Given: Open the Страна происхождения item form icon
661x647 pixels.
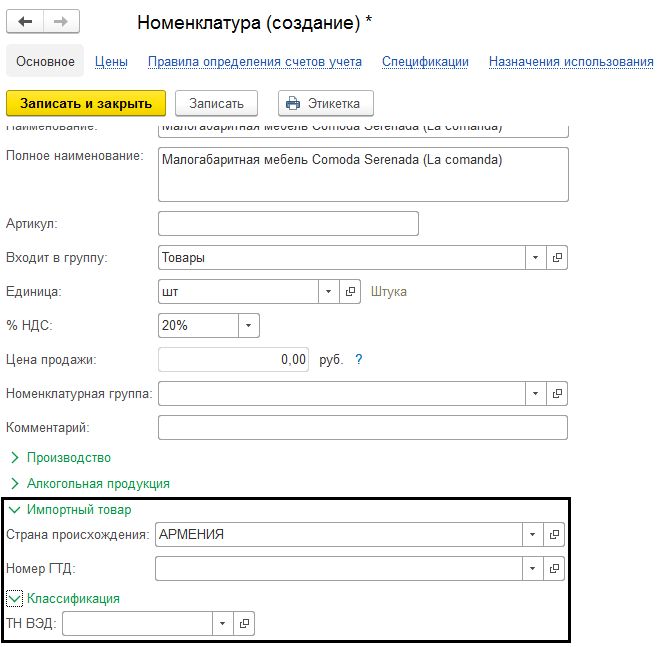Looking at the screenshot, I should pyautogui.click(x=554, y=534).
